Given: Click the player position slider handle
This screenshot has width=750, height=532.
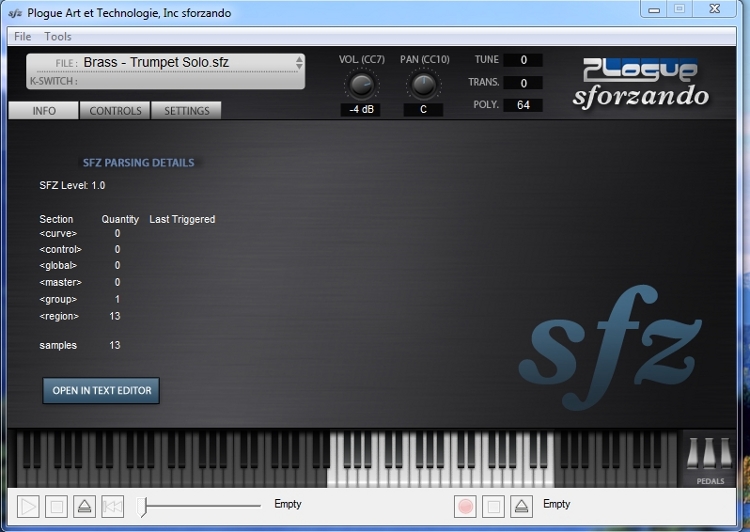Looking at the screenshot, I should pos(141,507).
